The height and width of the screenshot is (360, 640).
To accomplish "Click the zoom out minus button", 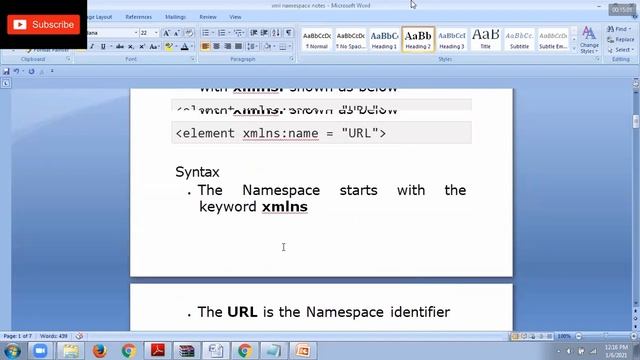I will point(578,336).
